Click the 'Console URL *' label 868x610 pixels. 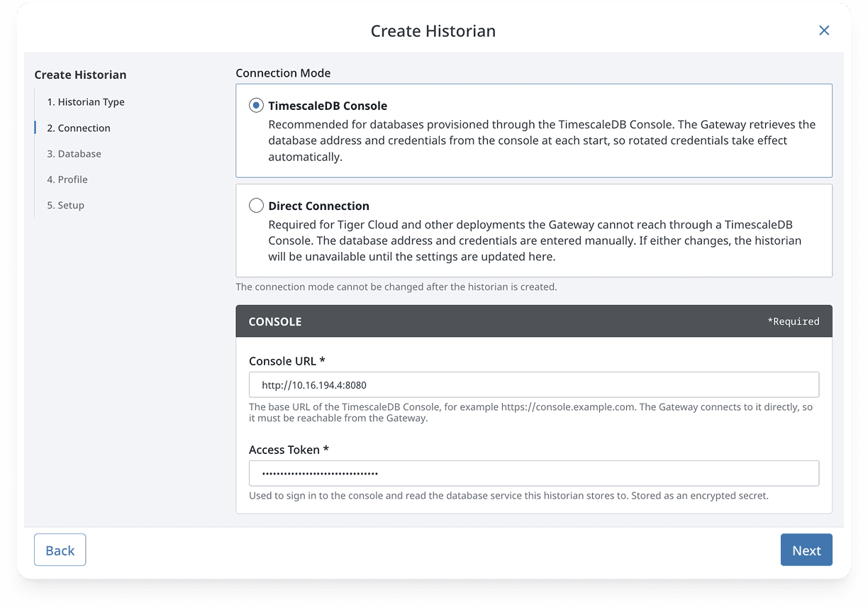tap(287, 361)
